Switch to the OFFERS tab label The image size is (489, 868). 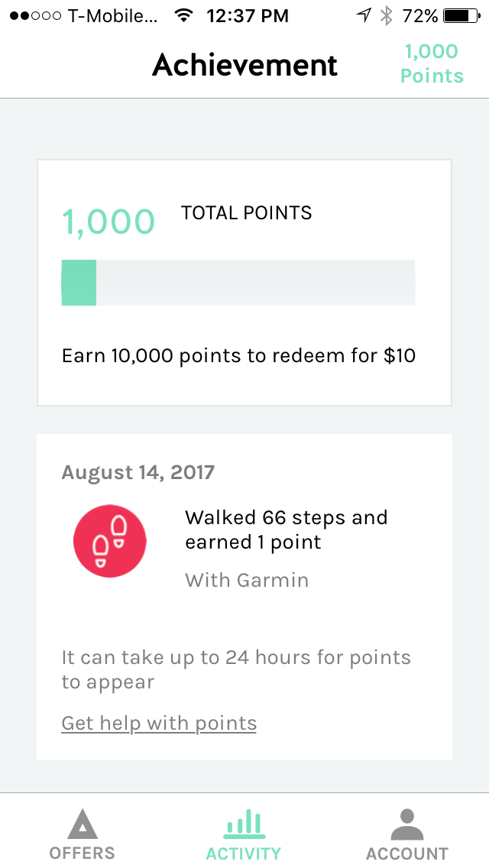tap(82, 853)
